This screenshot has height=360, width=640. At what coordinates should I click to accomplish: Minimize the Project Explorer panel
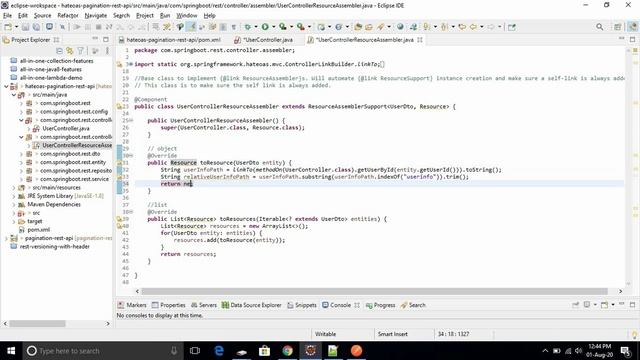[95, 40]
